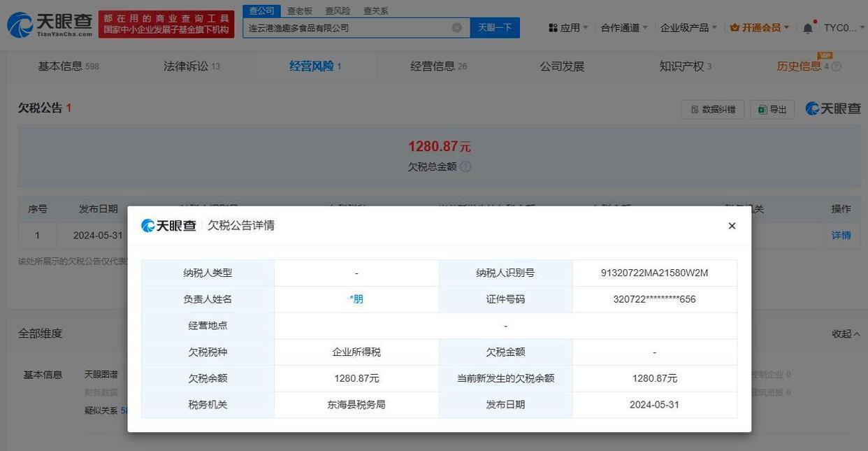The image size is (868, 451).
Task: Expand the 合作通道 dropdown
Action: point(623,28)
